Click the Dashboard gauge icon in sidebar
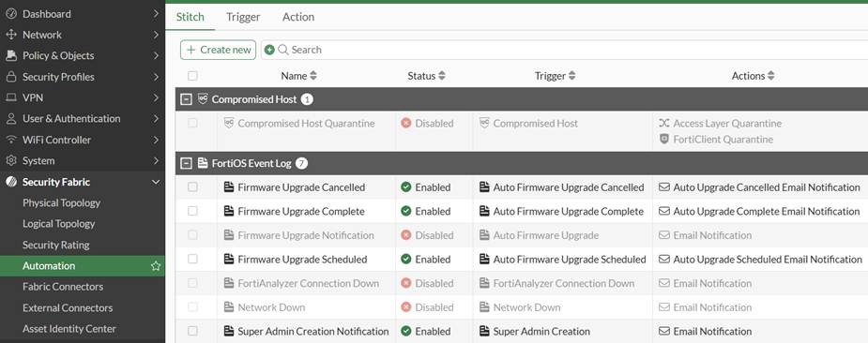Screen dimensions: 868x343 coord(10,14)
